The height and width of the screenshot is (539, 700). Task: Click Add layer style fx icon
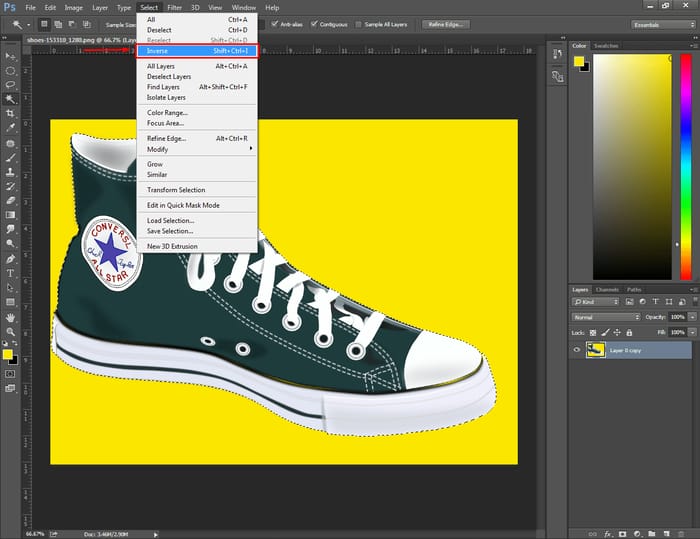608,534
